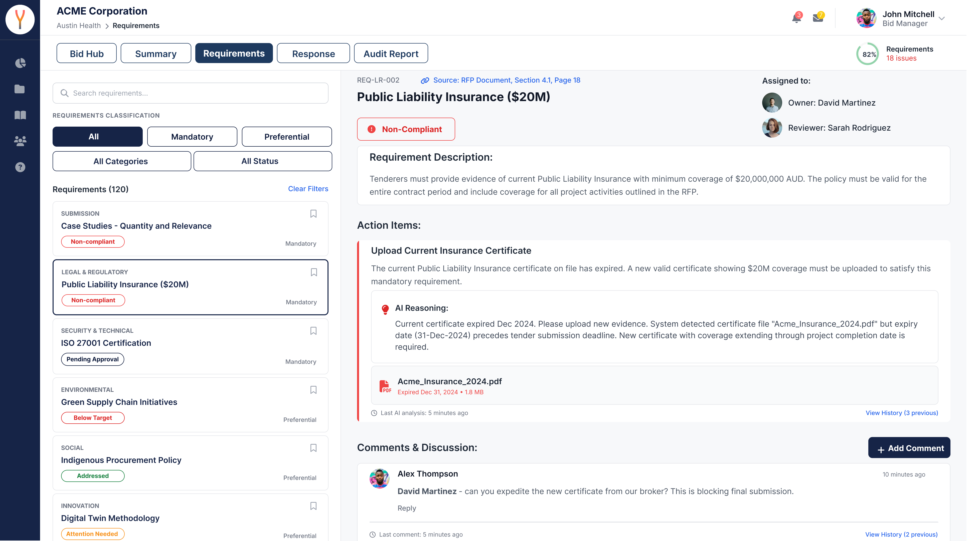Open the book library sidebar icon
The image size is (980, 541).
click(20, 115)
